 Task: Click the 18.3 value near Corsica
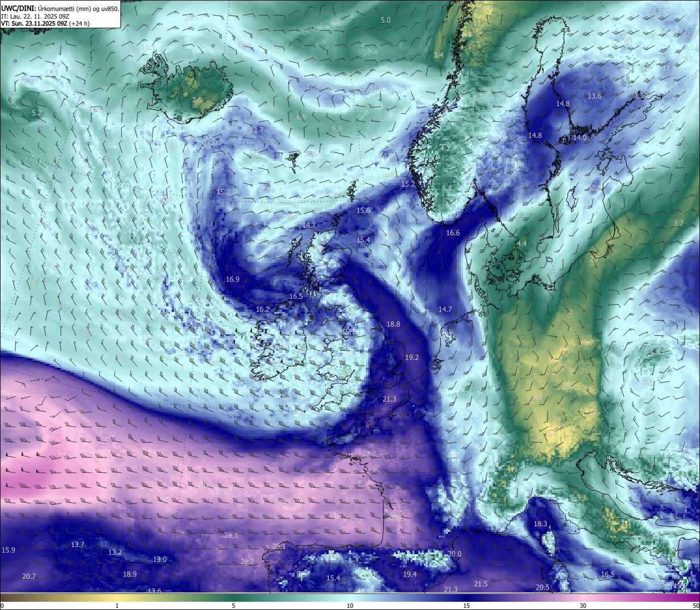coord(540,524)
